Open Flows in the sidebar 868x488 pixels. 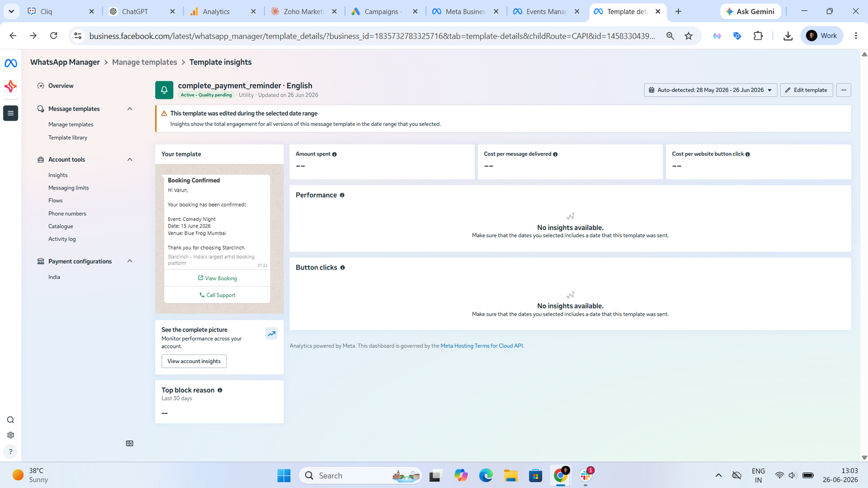(55, 201)
